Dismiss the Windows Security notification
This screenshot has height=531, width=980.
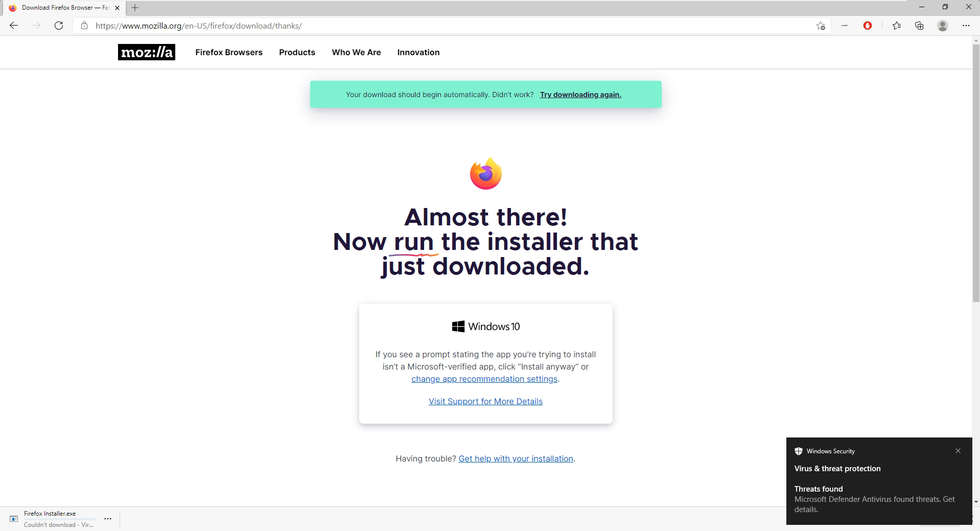point(958,451)
